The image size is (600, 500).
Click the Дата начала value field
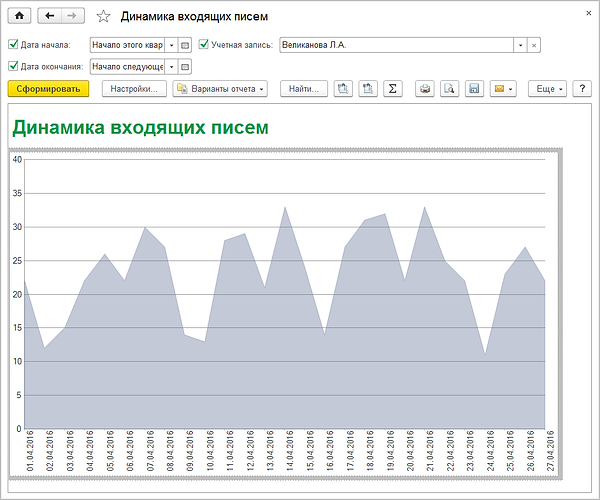(127, 45)
